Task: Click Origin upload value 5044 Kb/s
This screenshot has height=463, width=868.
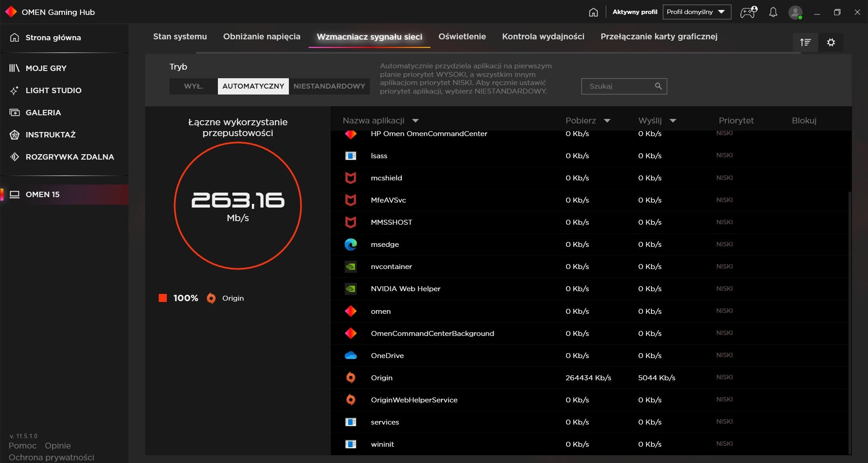Action: coord(656,378)
